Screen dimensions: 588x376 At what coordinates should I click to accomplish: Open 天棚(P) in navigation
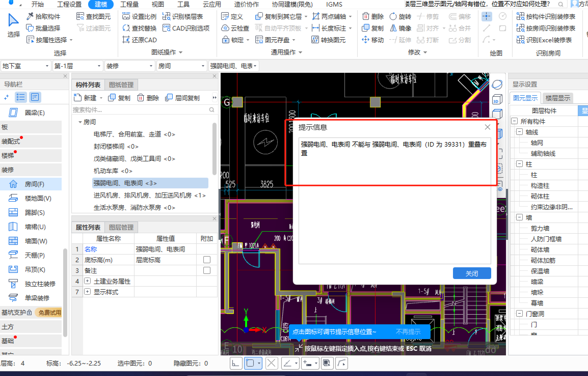point(31,255)
